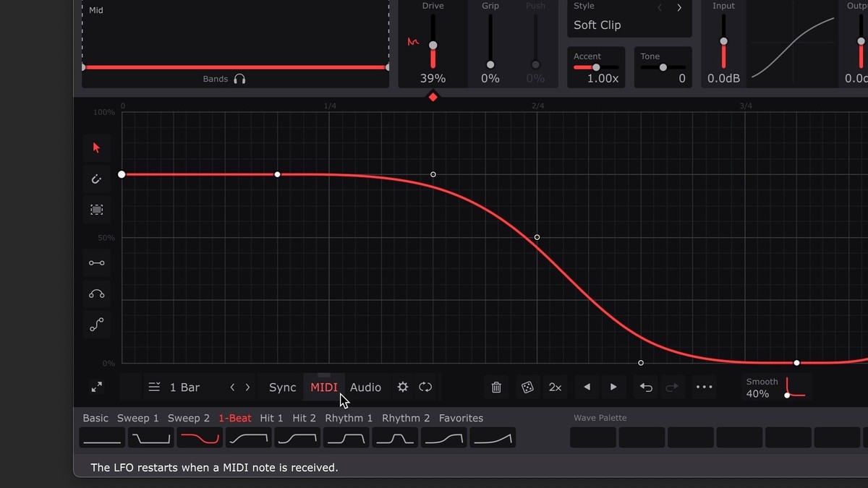
Task: Open the Rhythm 1 preset tab
Action: (349, 418)
